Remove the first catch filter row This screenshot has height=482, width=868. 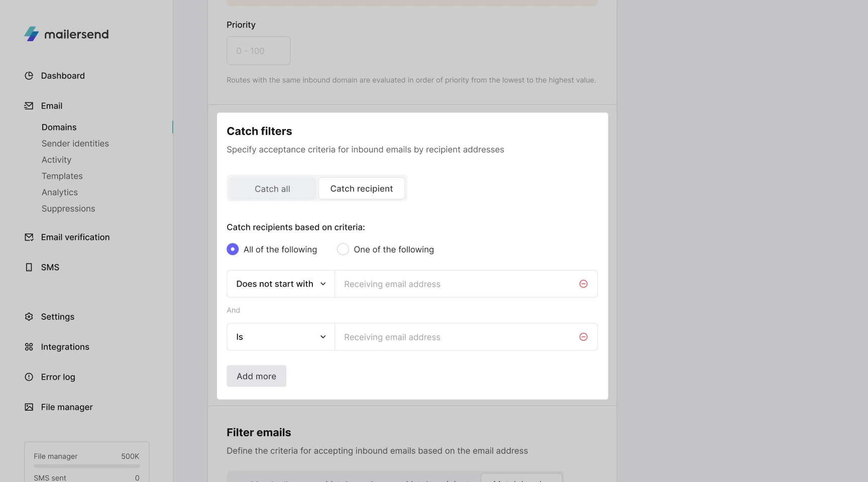point(583,284)
